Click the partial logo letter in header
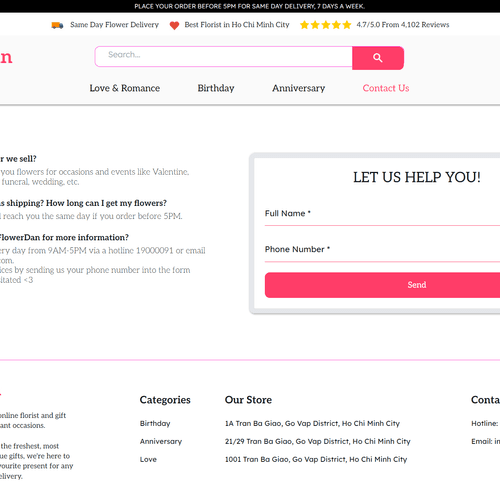The image size is (500, 500). tap(6, 57)
